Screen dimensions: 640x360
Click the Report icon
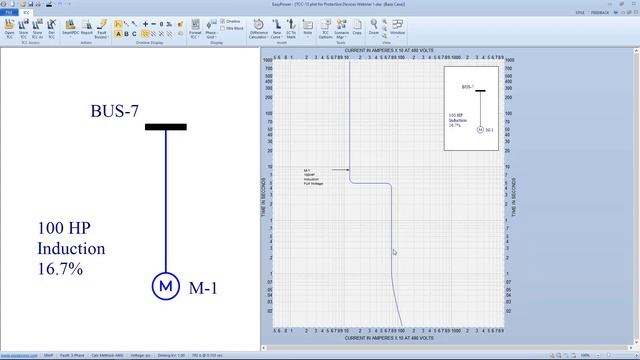click(87, 28)
